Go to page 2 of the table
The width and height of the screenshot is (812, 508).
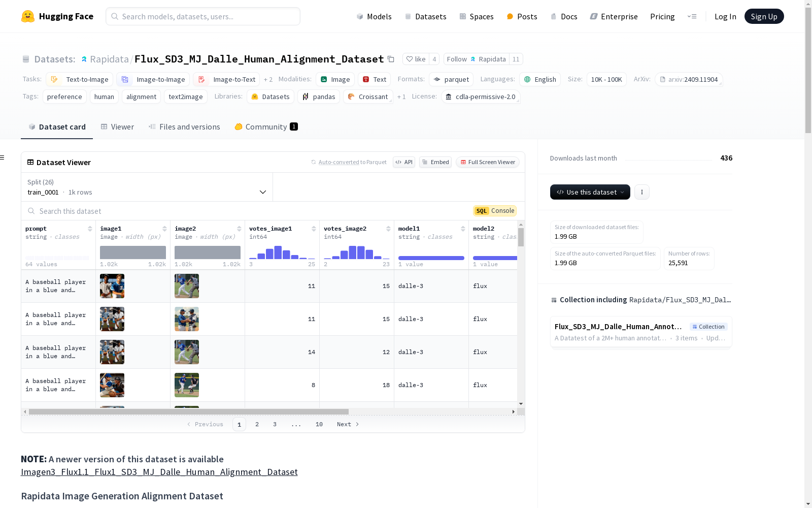257,424
